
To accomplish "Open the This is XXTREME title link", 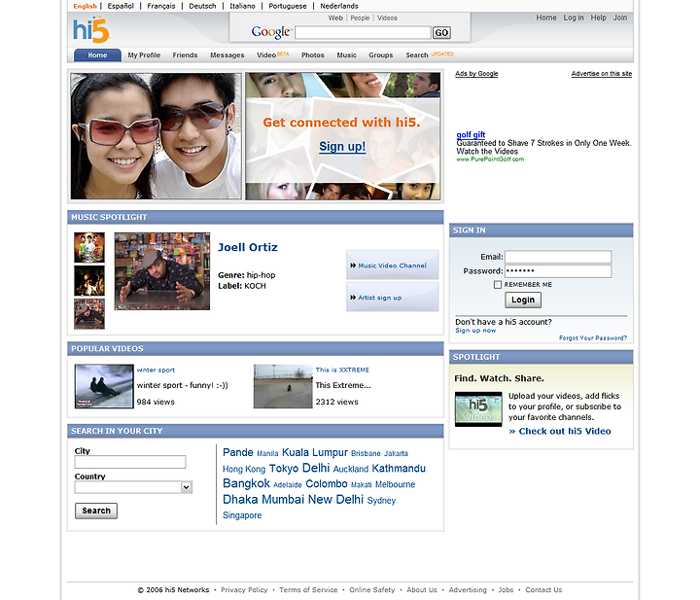I will click(342, 371).
